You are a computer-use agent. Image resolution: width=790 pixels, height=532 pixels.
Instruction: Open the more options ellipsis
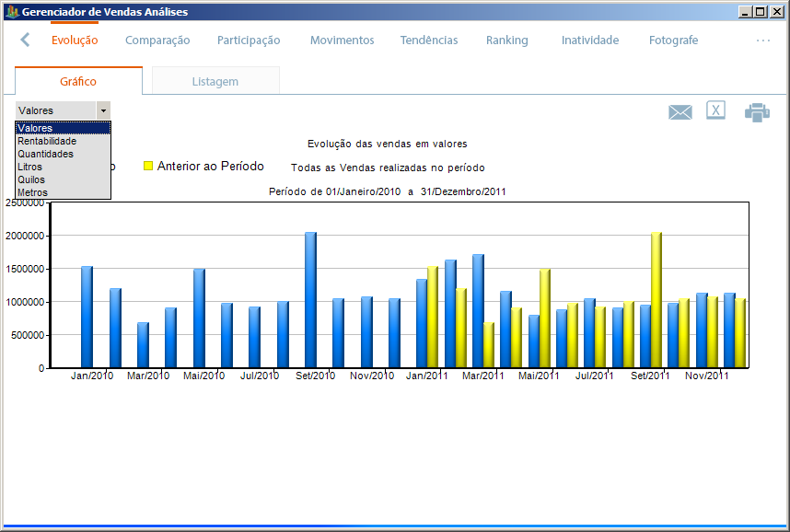tap(763, 40)
